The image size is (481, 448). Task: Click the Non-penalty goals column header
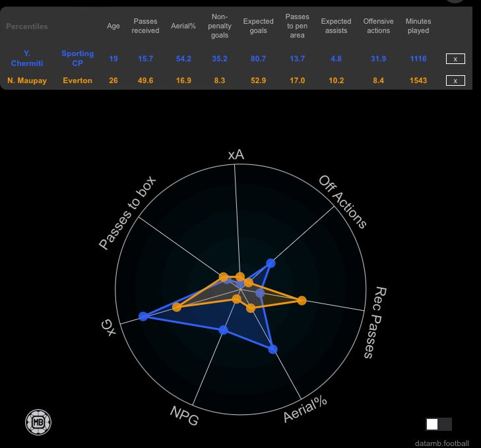click(220, 26)
